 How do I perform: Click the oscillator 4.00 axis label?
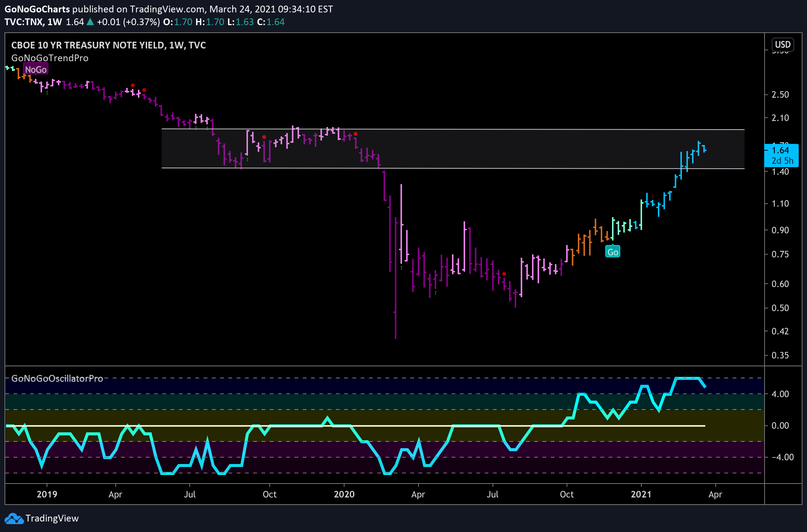coord(780,394)
